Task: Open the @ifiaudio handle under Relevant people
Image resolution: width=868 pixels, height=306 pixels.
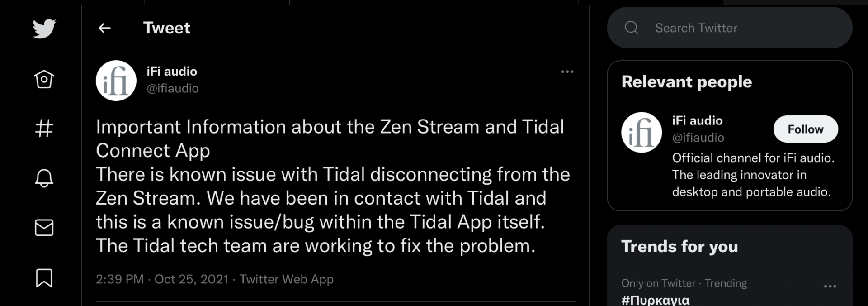Action: pos(698,138)
